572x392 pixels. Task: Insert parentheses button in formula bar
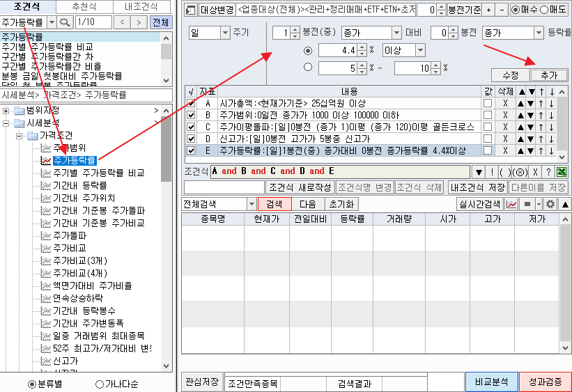tap(505, 172)
